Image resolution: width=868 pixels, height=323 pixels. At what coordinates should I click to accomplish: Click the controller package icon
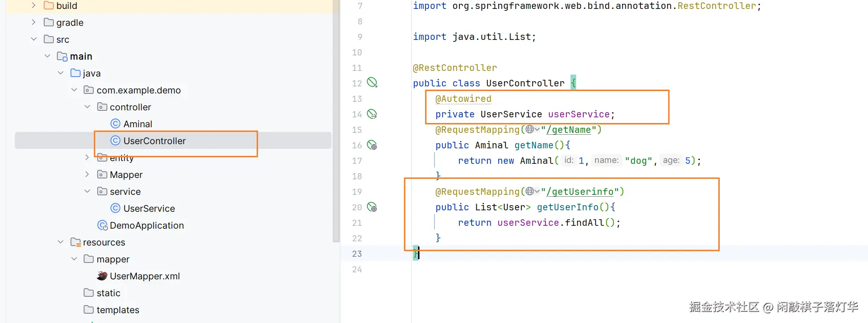point(102,107)
